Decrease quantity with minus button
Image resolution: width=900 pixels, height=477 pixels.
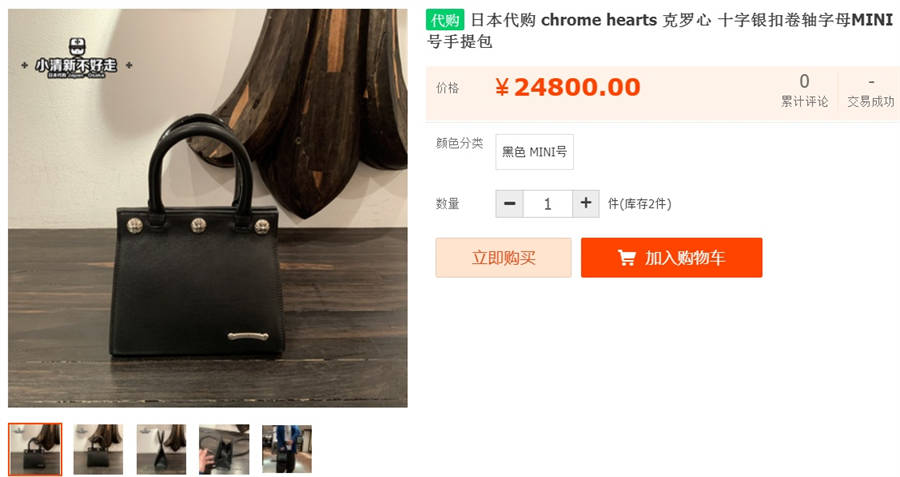[509, 204]
